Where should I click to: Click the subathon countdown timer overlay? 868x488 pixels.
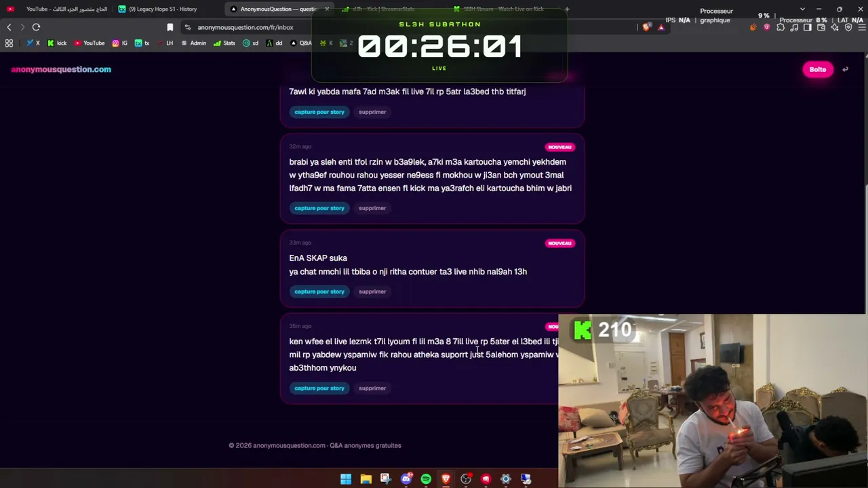coord(439,47)
